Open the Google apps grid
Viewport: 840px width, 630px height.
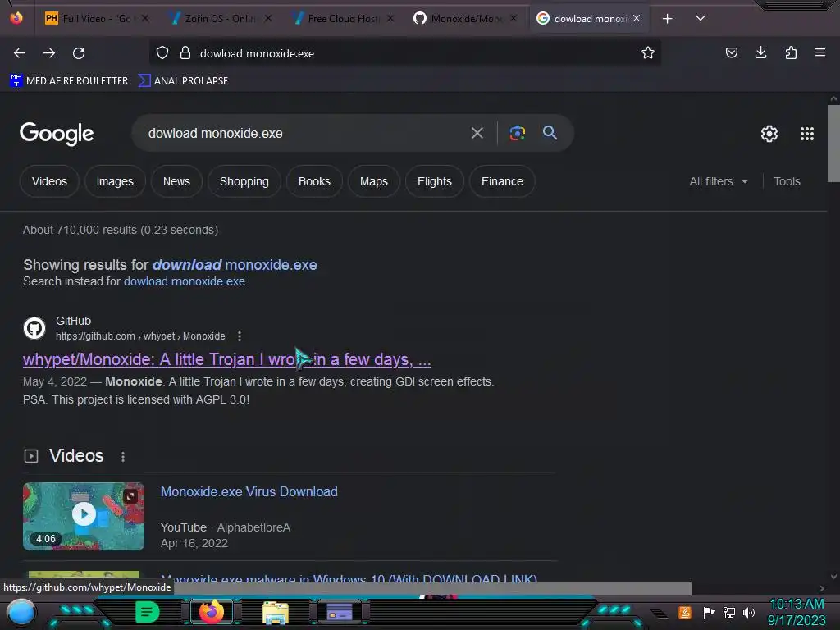tap(807, 134)
